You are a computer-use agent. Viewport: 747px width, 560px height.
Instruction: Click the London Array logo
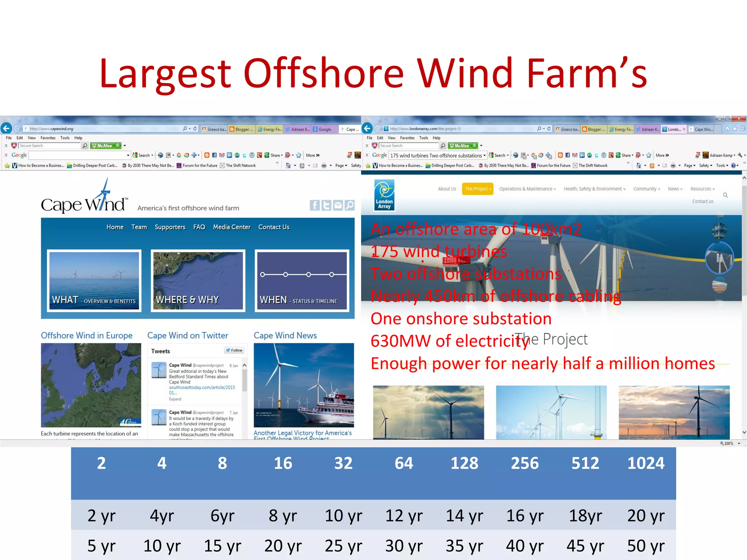coord(384,195)
